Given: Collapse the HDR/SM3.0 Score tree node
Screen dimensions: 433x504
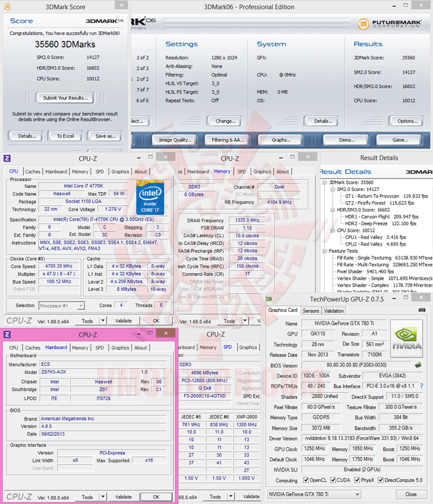Looking at the screenshot, I should [333, 210].
